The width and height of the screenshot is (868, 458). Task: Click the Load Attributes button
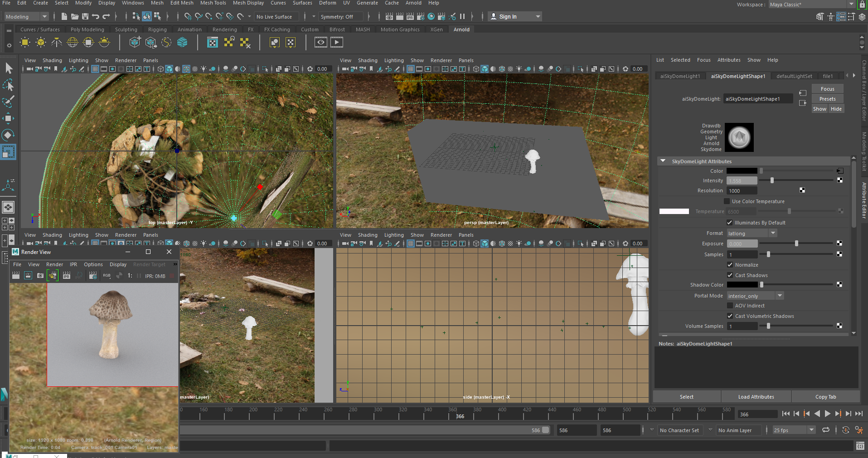(x=756, y=397)
